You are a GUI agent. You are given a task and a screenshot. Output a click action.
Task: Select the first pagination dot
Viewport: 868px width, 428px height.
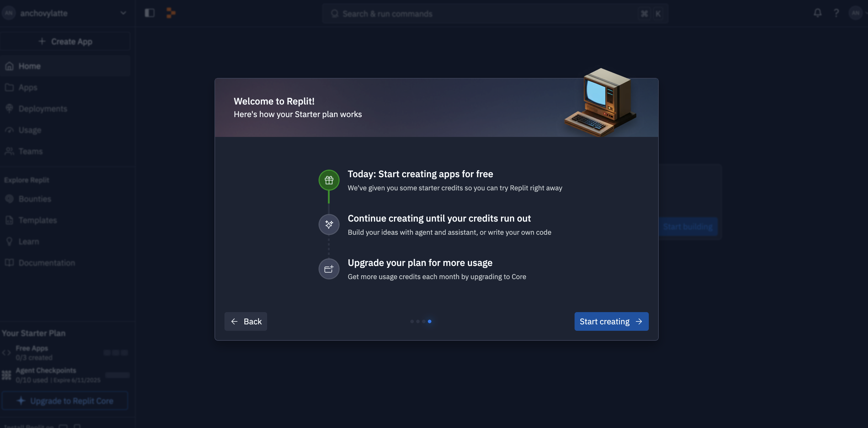click(412, 321)
